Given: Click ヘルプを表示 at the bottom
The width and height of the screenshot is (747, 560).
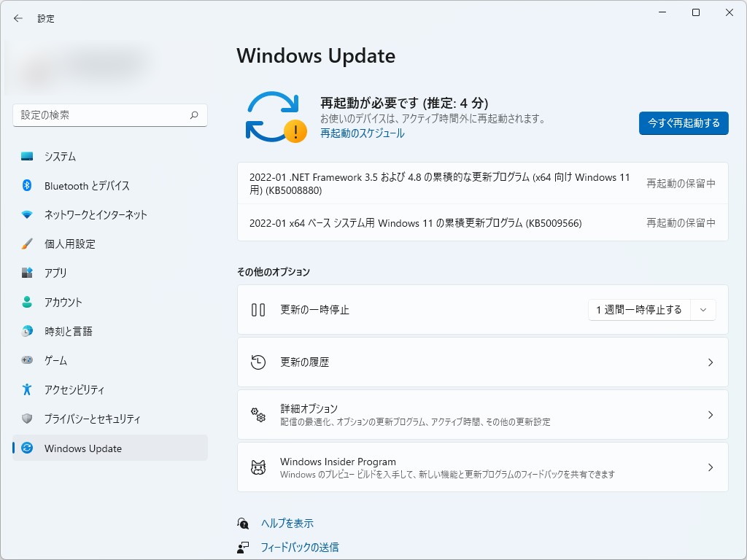Looking at the screenshot, I should pyautogui.click(x=287, y=523).
